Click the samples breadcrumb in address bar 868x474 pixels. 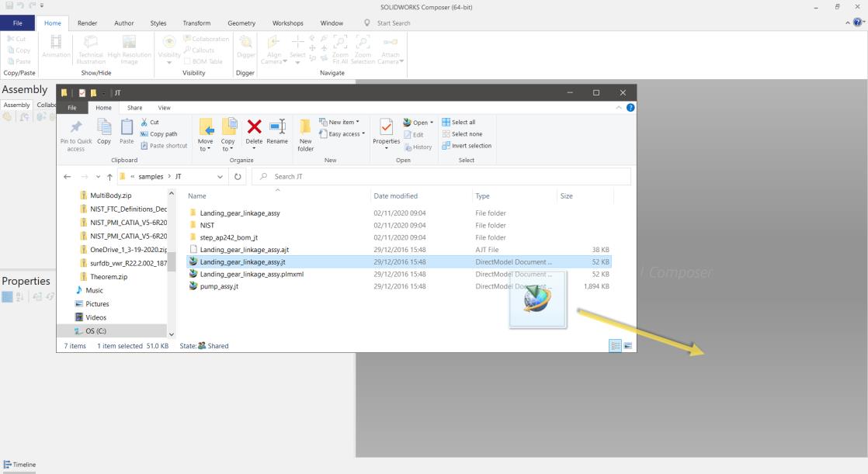coord(151,176)
